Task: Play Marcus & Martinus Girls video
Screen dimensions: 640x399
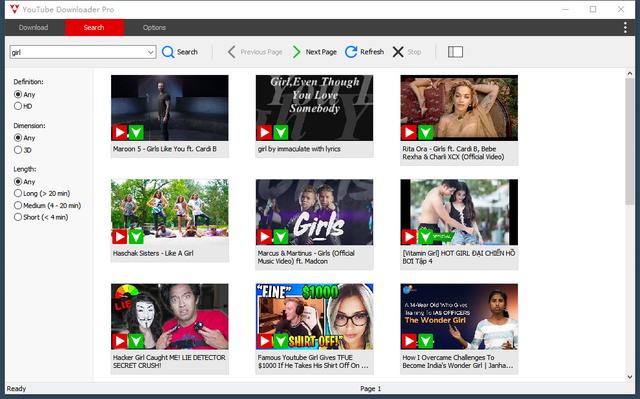Action: [x=264, y=237]
